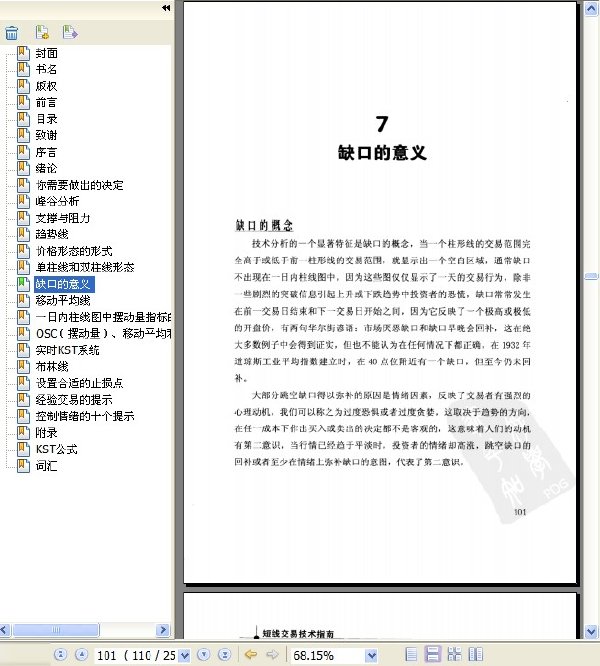The width and height of the screenshot is (600, 666).
Task: Open the 书名 bookmark
Action: coord(46,69)
